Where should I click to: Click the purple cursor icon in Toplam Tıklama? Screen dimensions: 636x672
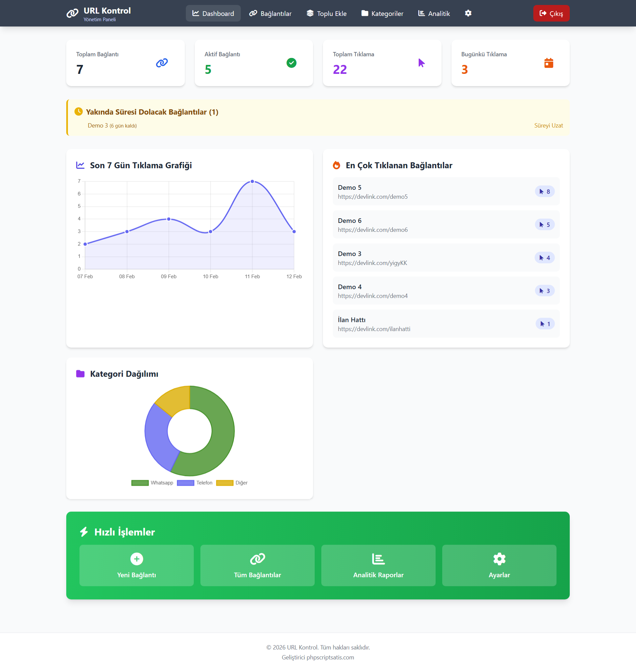click(x=421, y=63)
